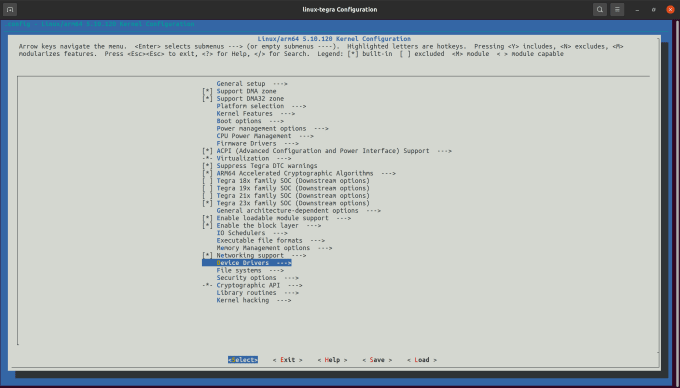Viewport: 680px width, 388px height.
Task: Open General setup submenu
Action: click(x=252, y=84)
